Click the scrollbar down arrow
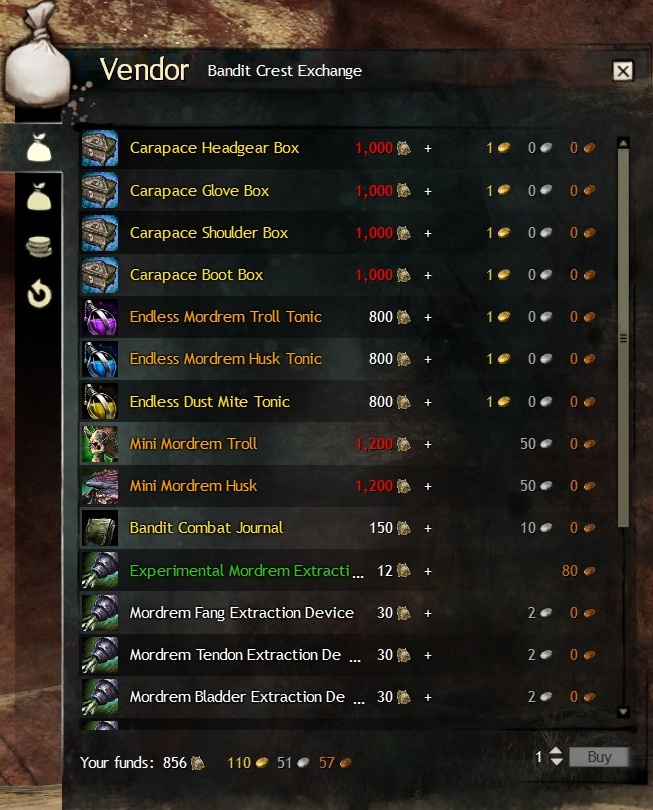Image resolution: width=653 pixels, height=810 pixels. [623, 712]
